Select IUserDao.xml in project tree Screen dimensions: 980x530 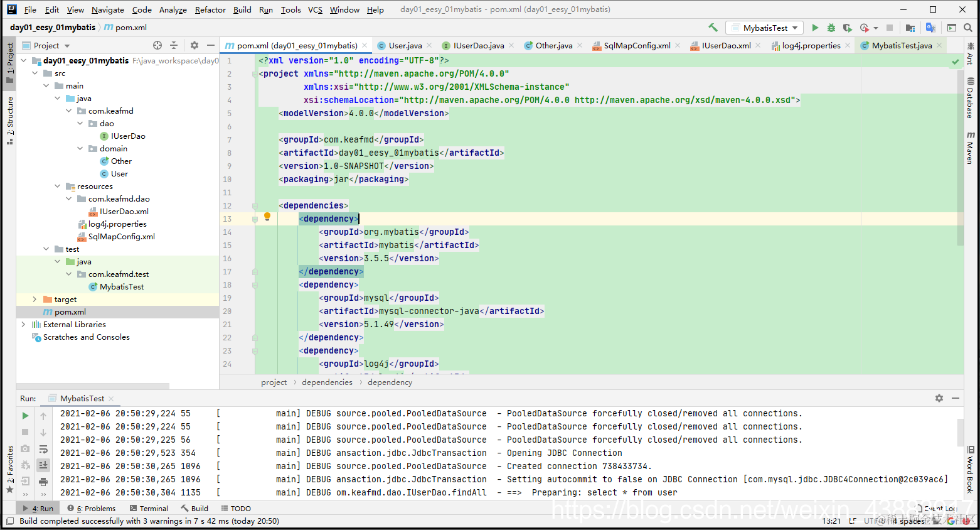click(x=124, y=212)
